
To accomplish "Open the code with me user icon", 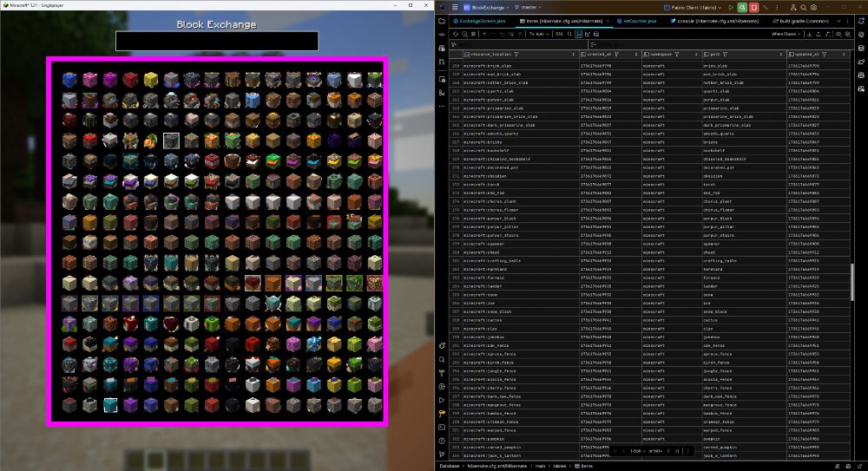I will [793, 8].
